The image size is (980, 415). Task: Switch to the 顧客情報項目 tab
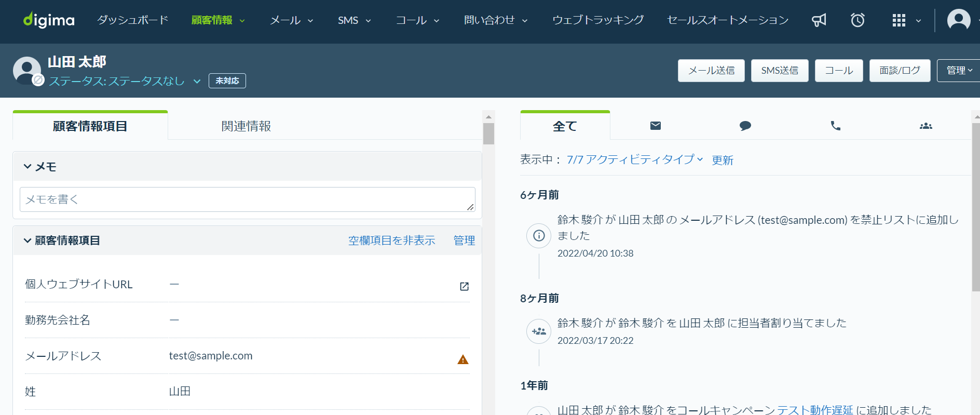[90, 126]
